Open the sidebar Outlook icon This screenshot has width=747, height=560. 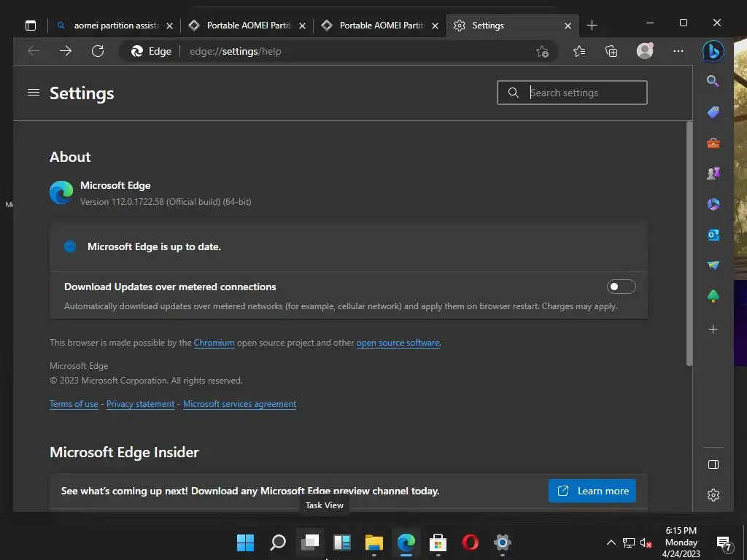(x=713, y=235)
